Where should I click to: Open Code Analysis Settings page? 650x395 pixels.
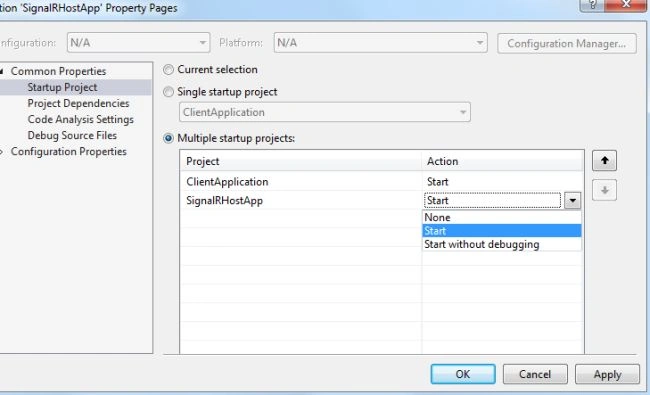(80, 119)
